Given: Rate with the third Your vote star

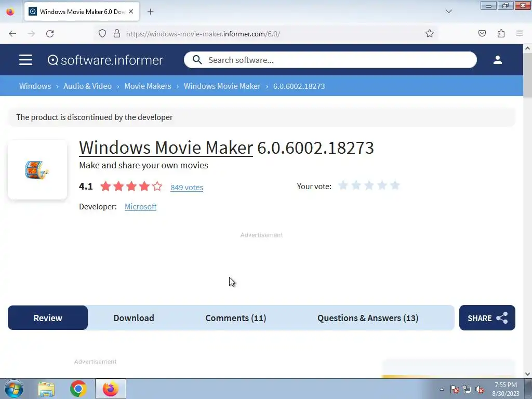Looking at the screenshot, I should (x=369, y=185).
